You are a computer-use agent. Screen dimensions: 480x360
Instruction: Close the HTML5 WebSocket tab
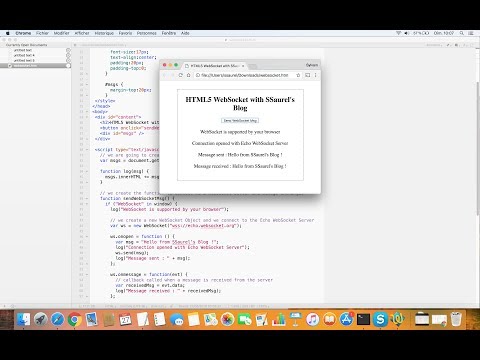(243, 66)
